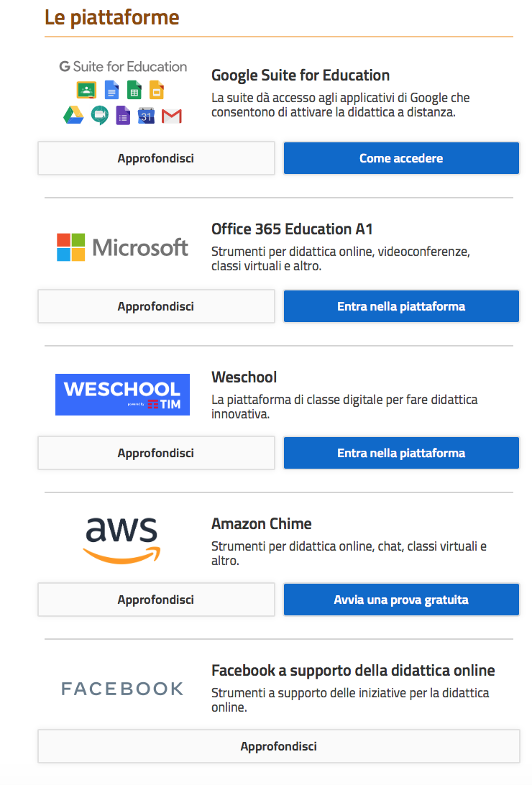The height and width of the screenshot is (785, 532).
Task: Open Approfondisci for Office 365 Education
Action: click(x=156, y=306)
